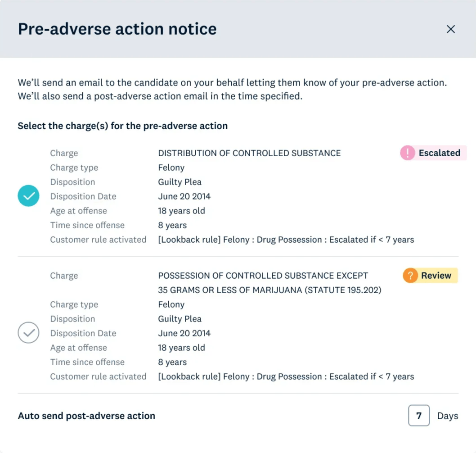
Task: Click the orange question mark Review icon
Action: click(x=410, y=276)
